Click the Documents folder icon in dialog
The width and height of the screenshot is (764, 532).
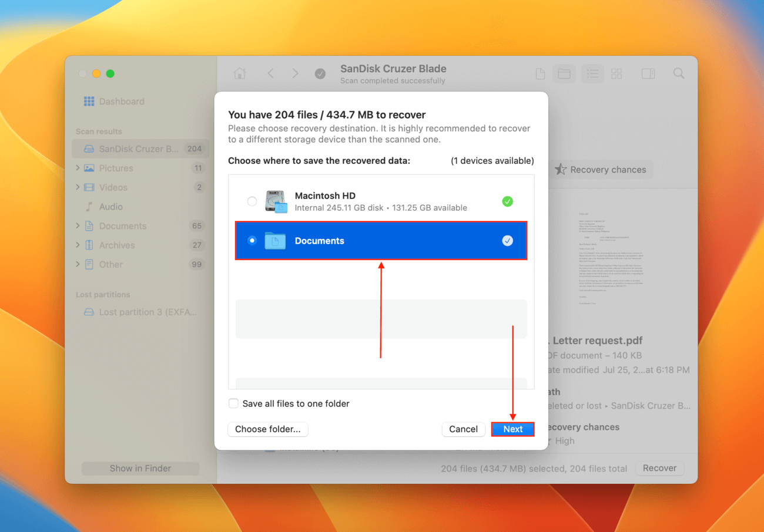click(x=275, y=241)
